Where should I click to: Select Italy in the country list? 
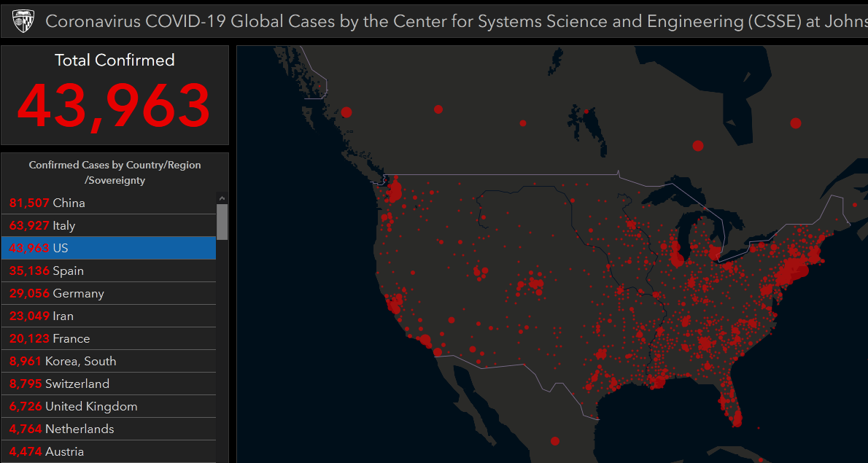(109, 226)
